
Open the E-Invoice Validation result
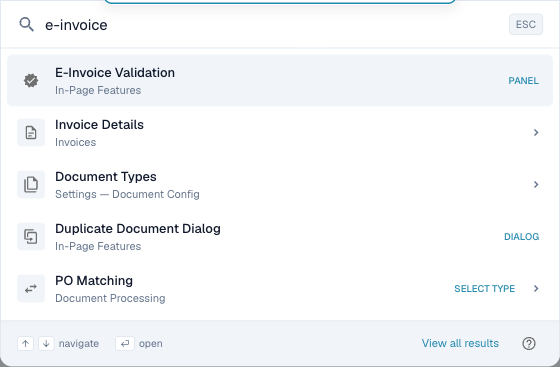click(280, 80)
